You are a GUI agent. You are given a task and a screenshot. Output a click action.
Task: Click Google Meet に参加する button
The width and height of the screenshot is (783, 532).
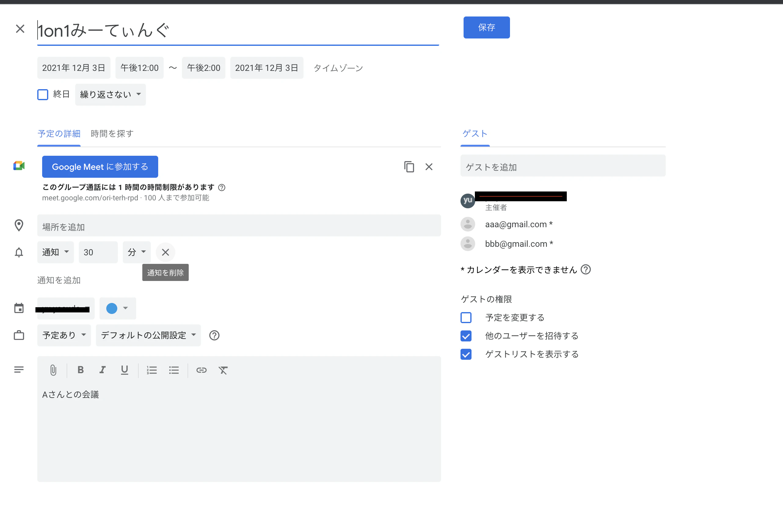point(100,166)
